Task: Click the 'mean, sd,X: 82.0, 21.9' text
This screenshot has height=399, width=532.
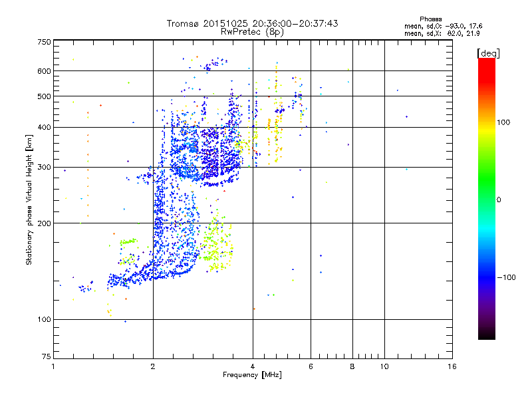Action: [x=442, y=33]
